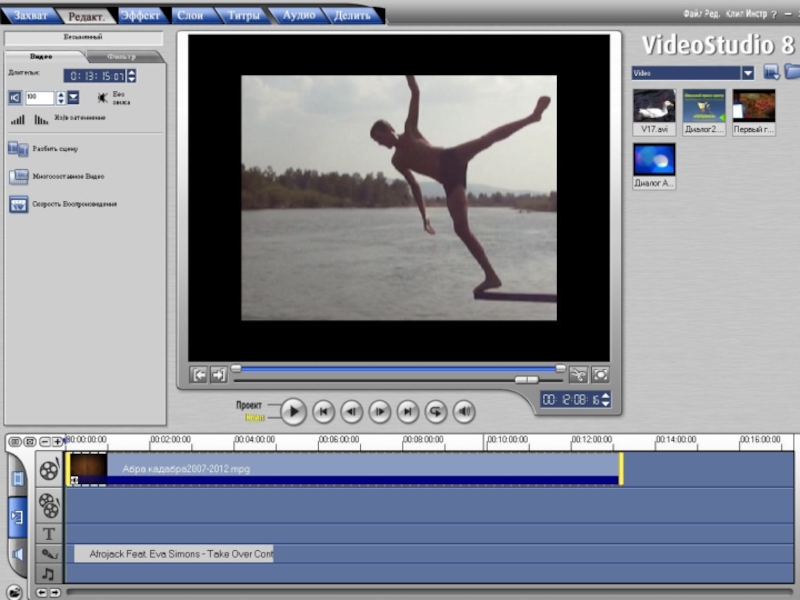Screen dimensions: 800x600
Task: Open the volume level dropdown arrow
Action: pos(73,97)
